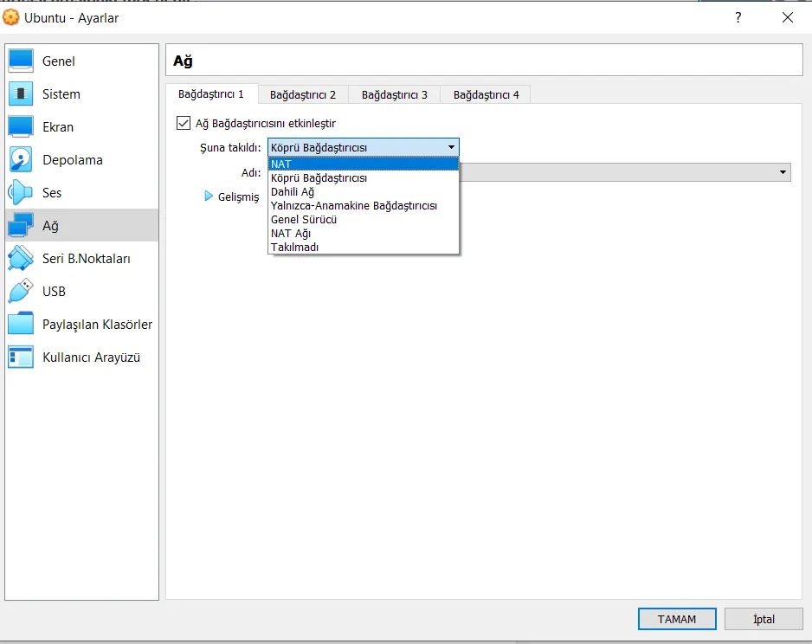812x644 pixels.
Task: Switch to Bağdaştırıcı 2 tab
Action: point(303,94)
